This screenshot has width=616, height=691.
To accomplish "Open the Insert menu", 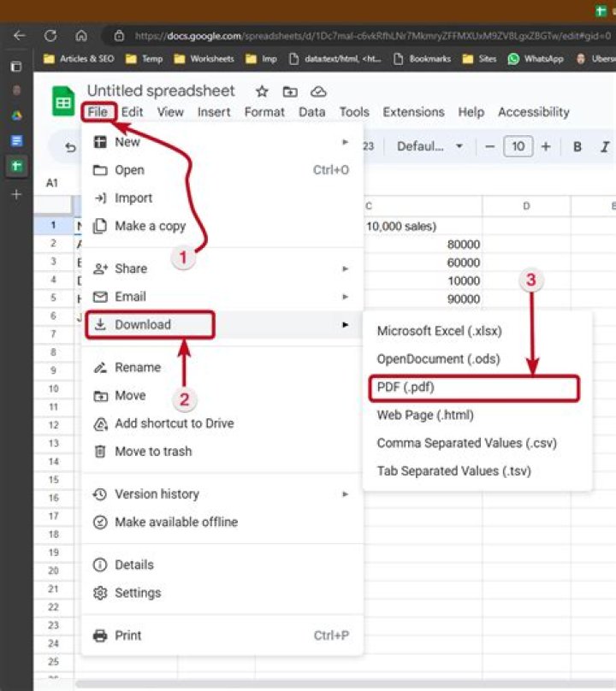I will click(214, 112).
